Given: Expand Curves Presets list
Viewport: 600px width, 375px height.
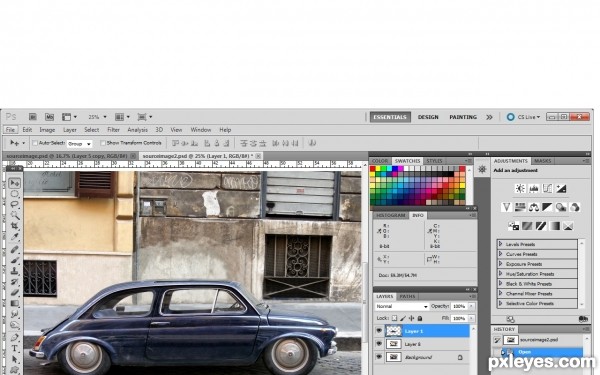Looking at the screenshot, I should 500,254.
